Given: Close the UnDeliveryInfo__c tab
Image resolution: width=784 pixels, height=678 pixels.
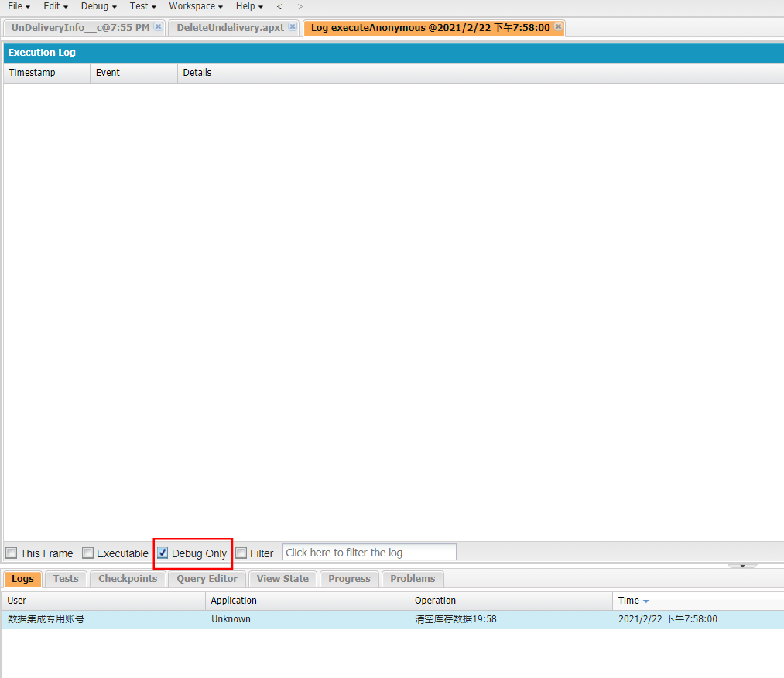Looking at the screenshot, I should 158,26.
